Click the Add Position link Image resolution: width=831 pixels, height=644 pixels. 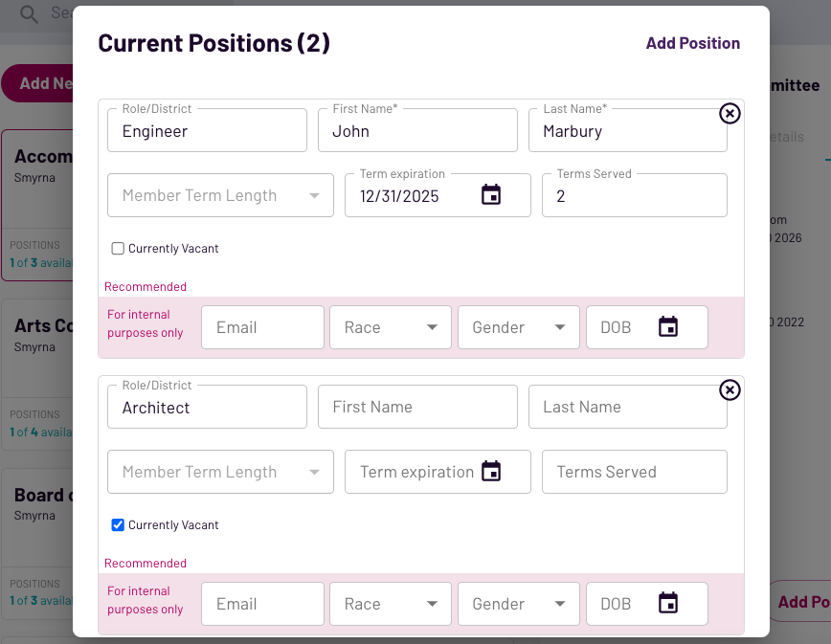[x=692, y=43]
